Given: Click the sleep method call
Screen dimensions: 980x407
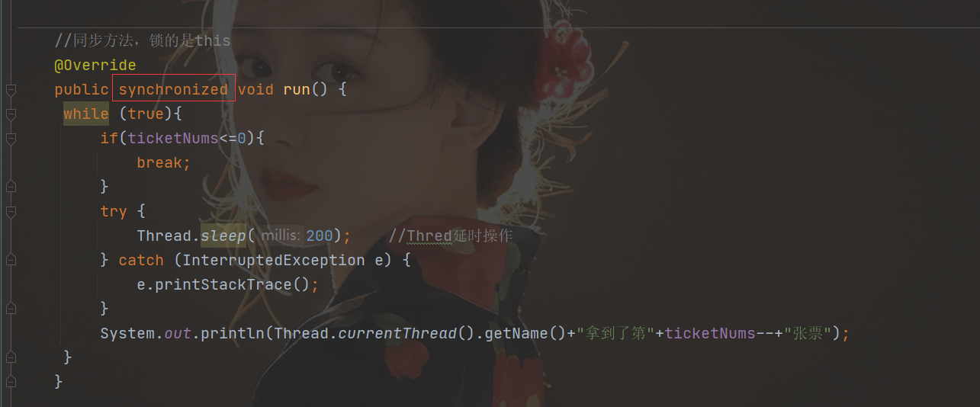Looking at the screenshot, I should tap(223, 236).
